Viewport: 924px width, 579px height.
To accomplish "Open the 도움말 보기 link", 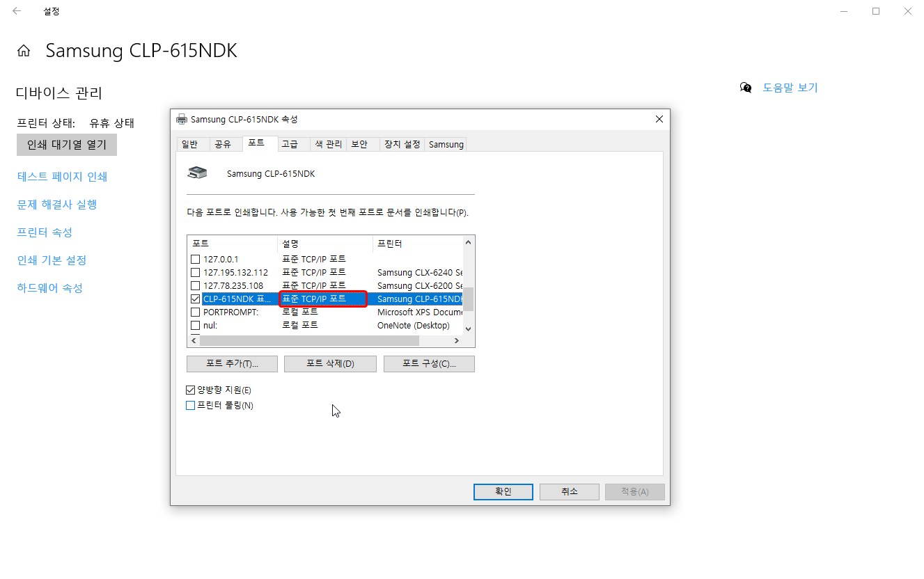I will click(x=790, y=88).
